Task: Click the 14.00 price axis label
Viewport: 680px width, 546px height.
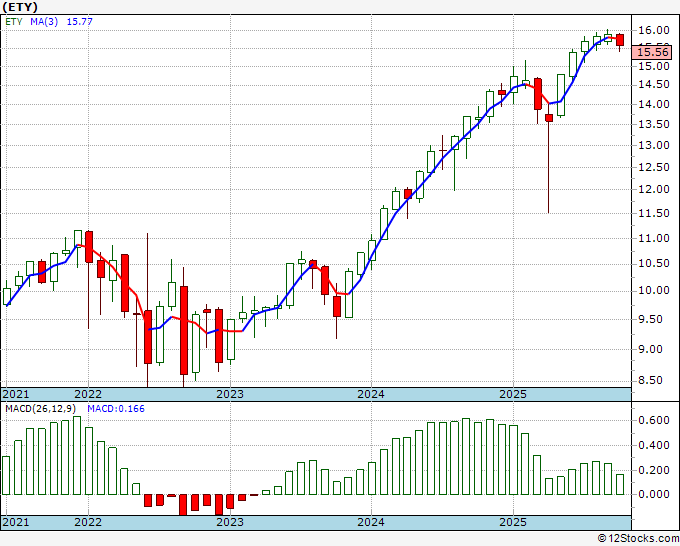Action: click(x=654, y=105)
